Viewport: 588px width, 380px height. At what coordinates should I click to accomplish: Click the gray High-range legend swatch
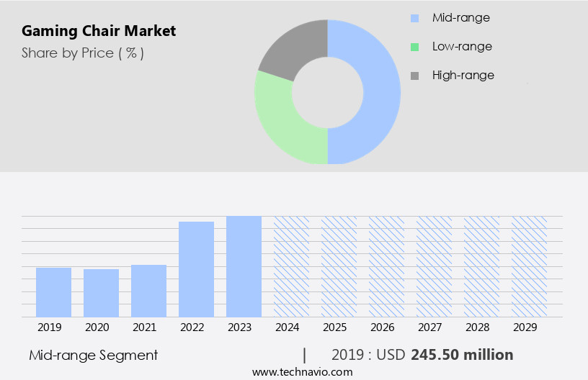[x=414, y=76]
